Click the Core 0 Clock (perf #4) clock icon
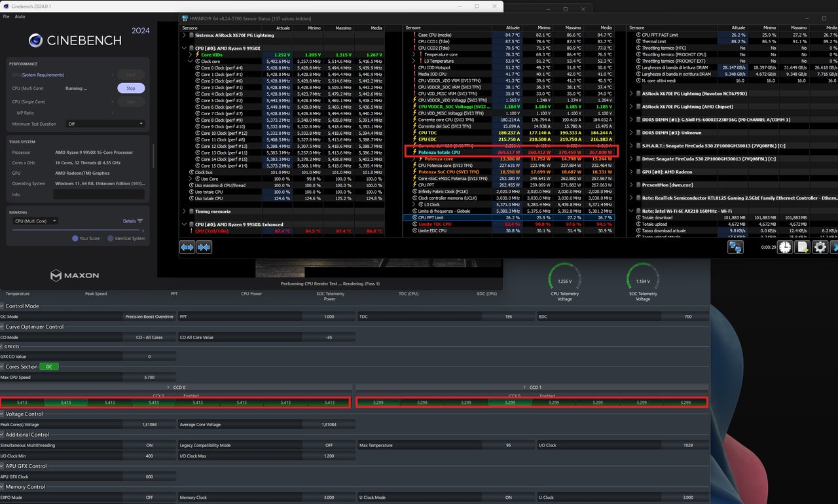Image resolution: width=838 pixels, height=504 pixels. click(x=198, y=67)
